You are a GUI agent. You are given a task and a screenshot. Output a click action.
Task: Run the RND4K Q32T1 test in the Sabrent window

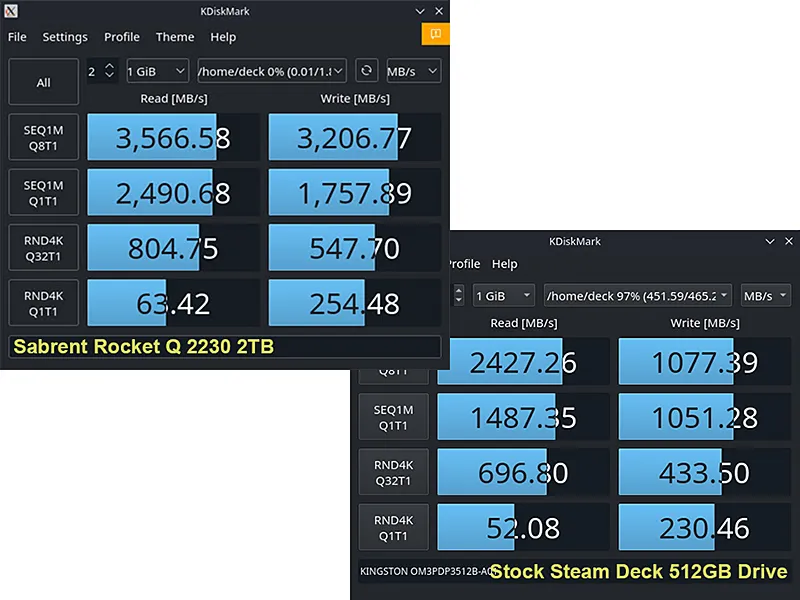(43, 248)
